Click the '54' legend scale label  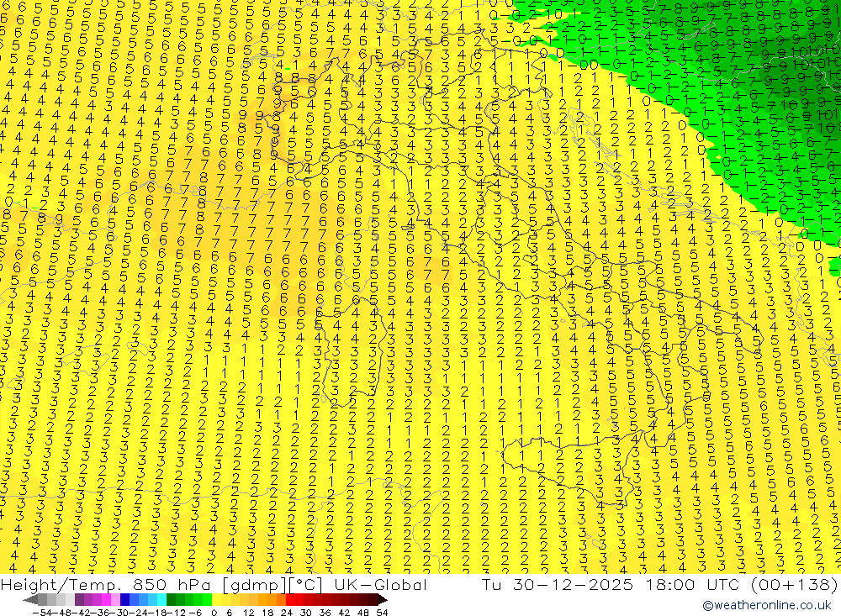pyautogui.click(x=382, y=613)
